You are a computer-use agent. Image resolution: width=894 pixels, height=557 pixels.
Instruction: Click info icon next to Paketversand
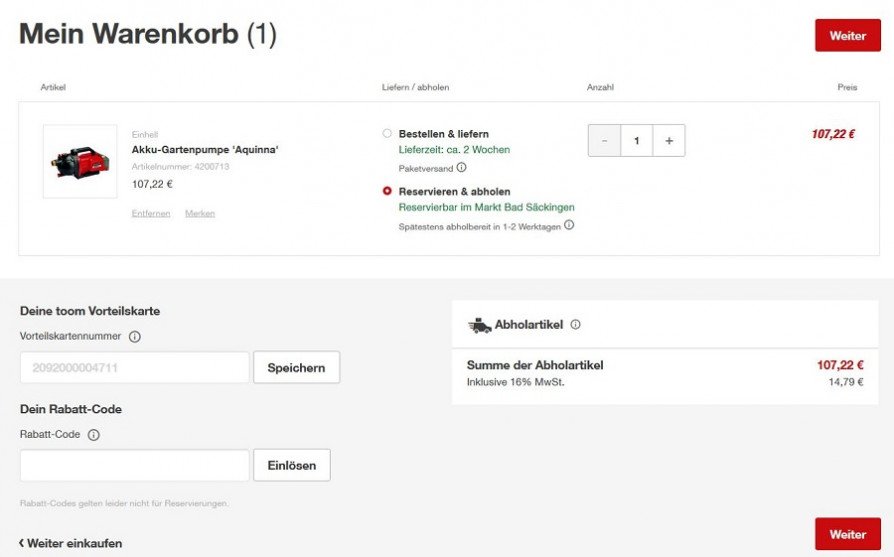(x=461, y=168)
